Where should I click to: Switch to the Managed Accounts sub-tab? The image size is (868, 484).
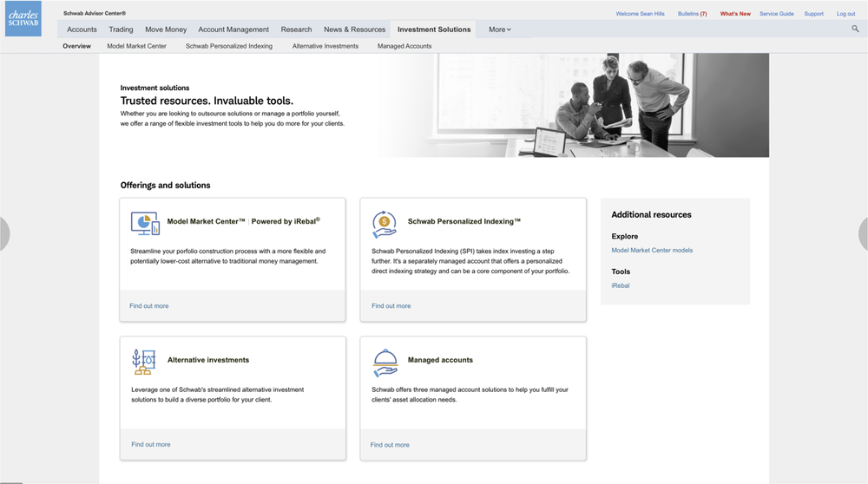click(x=404, y=46)
